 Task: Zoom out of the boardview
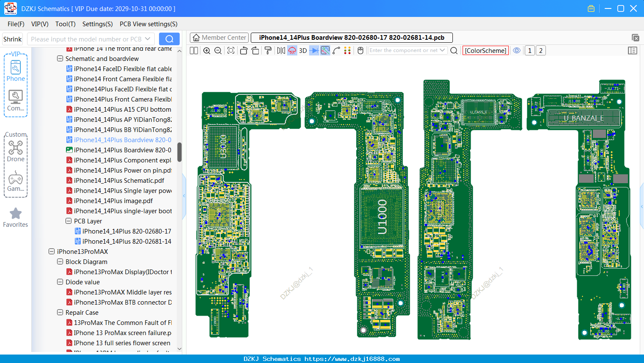click(218, 50)
